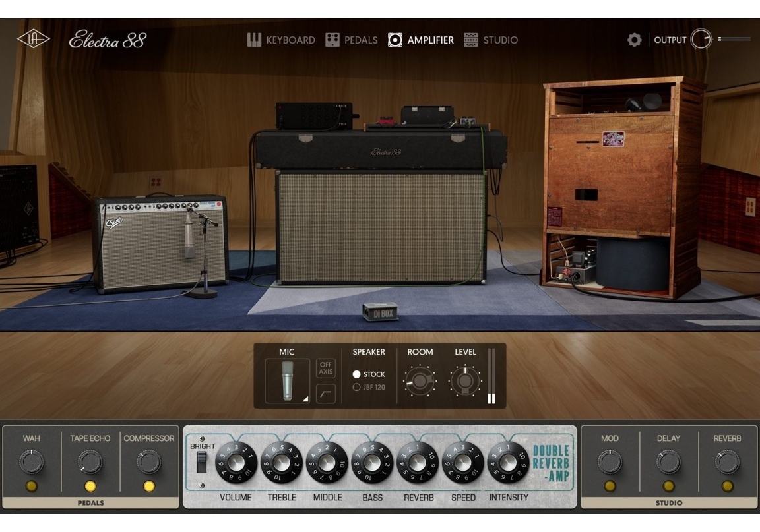Click the Studio rack icon
Image resolution: width=760 pixels, height=532 pixels.
click(470, 40)
